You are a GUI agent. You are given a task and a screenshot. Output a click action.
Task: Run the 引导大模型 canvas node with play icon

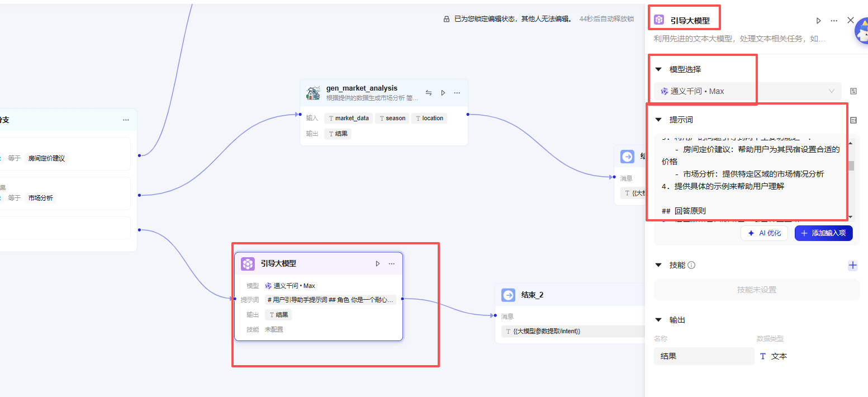point(378,263)
